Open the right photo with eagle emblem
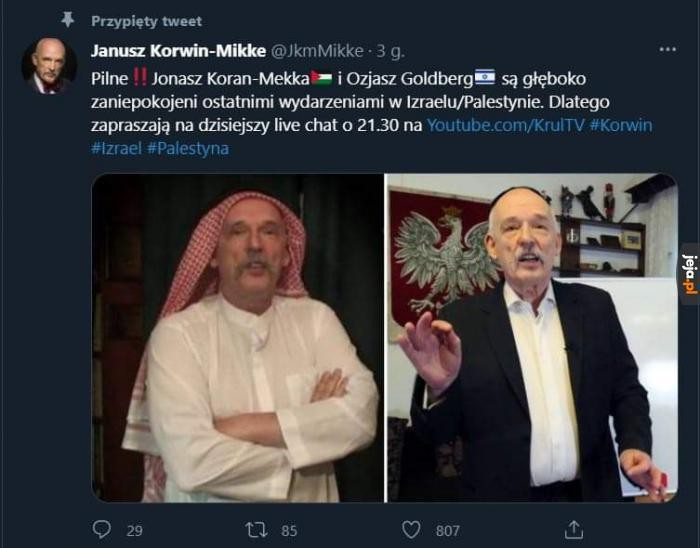700x548 pixels. pos(532,338)
